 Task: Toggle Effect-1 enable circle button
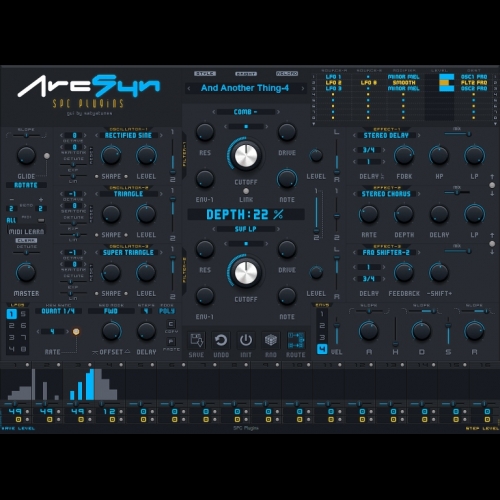[x=492, y=185]
